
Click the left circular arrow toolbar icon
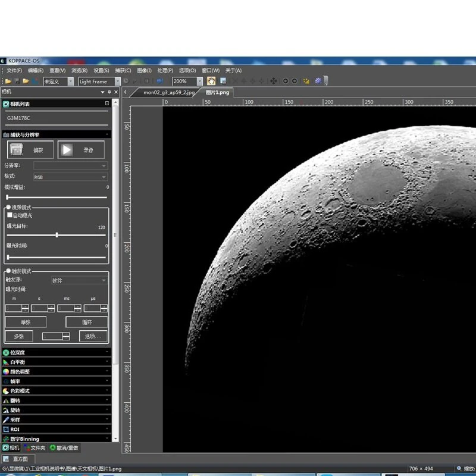point(286,81)
